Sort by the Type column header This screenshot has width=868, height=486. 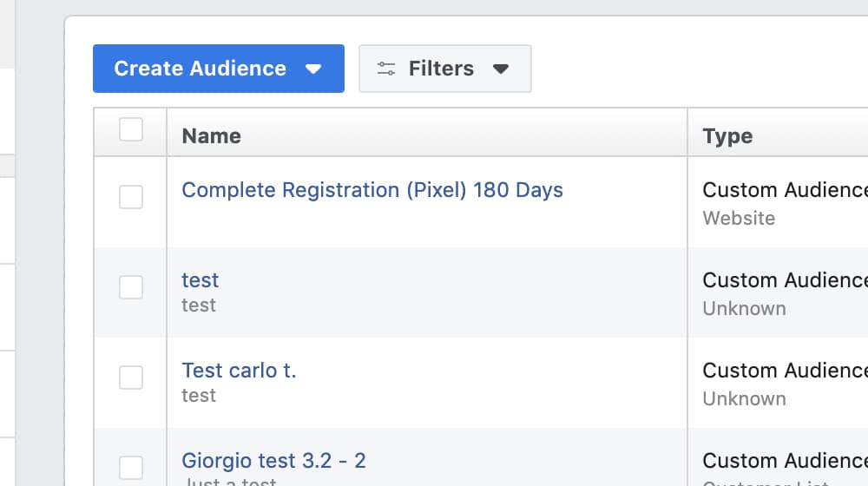click(727, 136)
